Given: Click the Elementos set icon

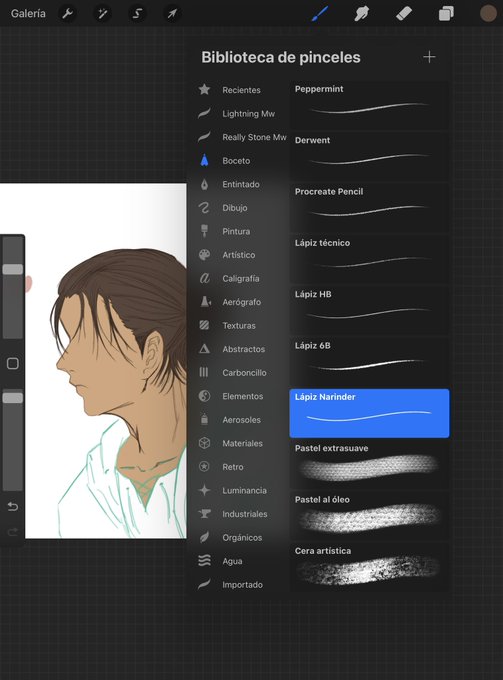Looking at the screenshot, I should [x=204, y=396].
